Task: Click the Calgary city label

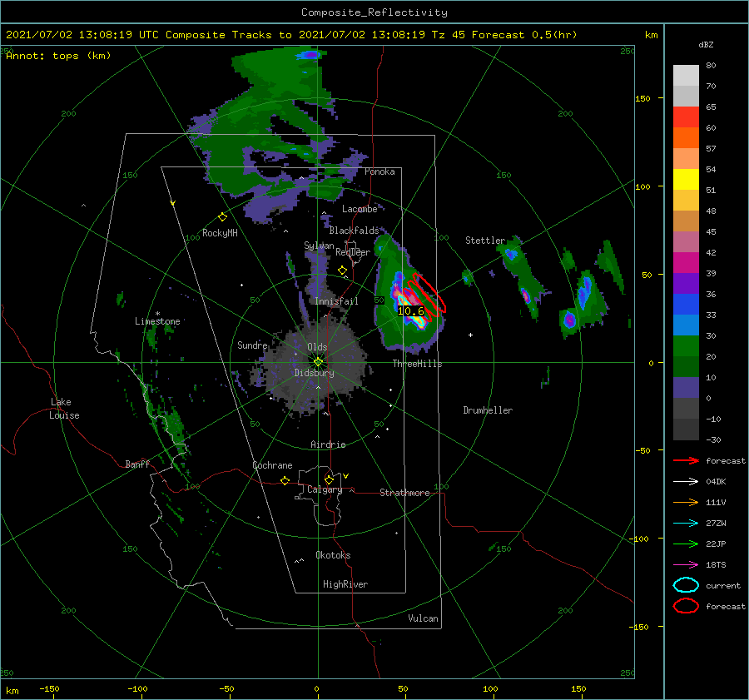Action: (x=325, y=489)
